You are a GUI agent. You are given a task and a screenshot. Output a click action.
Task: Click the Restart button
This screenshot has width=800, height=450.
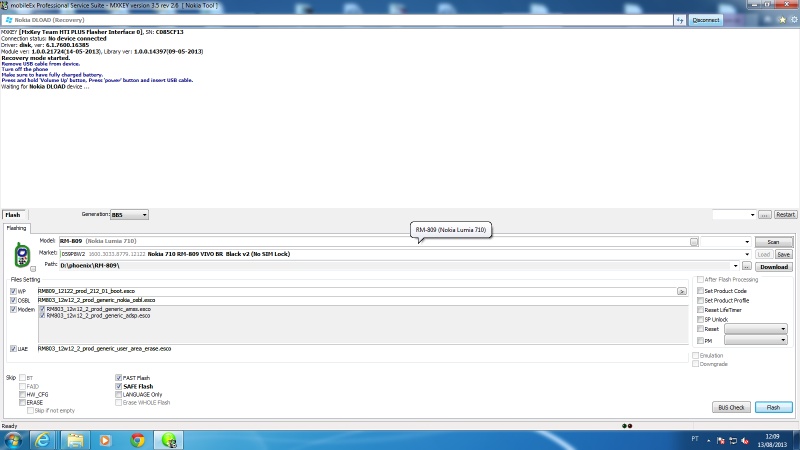click(x=785, y=215)
